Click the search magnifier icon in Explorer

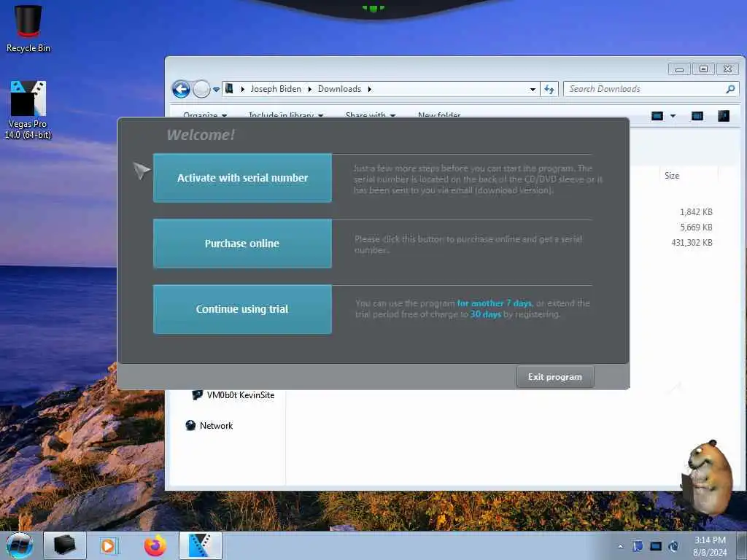[730, 89]
